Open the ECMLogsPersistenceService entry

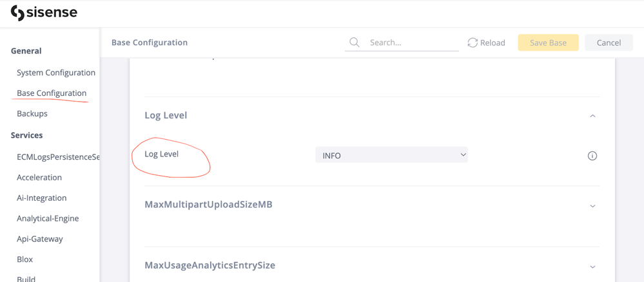58,157
